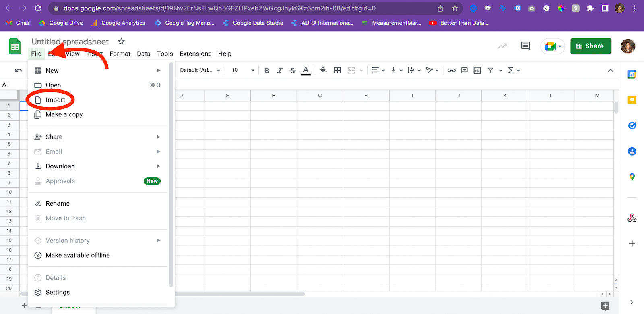The width and height of the screenshot is (644, 314).
Task: Open the font family dropdown
Action: click(200, 70)
